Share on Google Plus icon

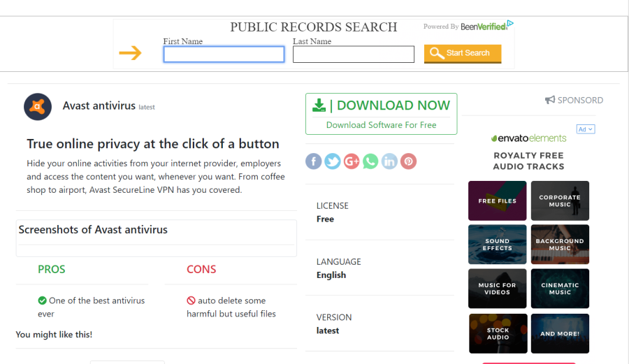coord(352,161)
